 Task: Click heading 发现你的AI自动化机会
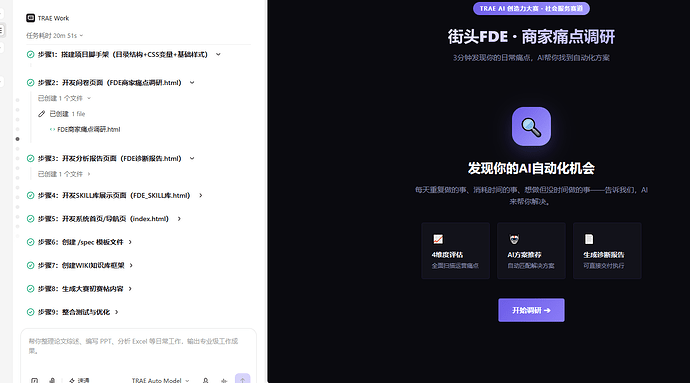(531, 168)
